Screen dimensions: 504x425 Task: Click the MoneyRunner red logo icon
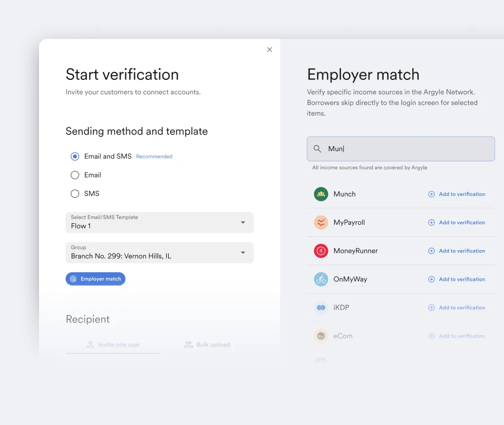click(321, 251)
